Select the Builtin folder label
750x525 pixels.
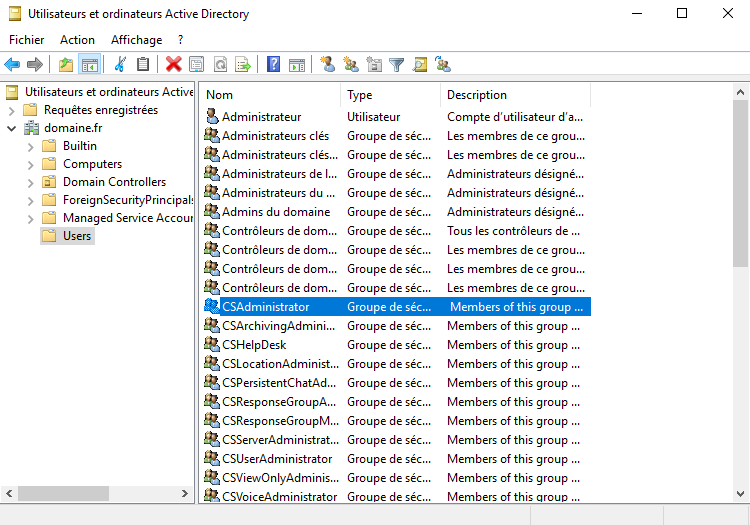point(80,146)
